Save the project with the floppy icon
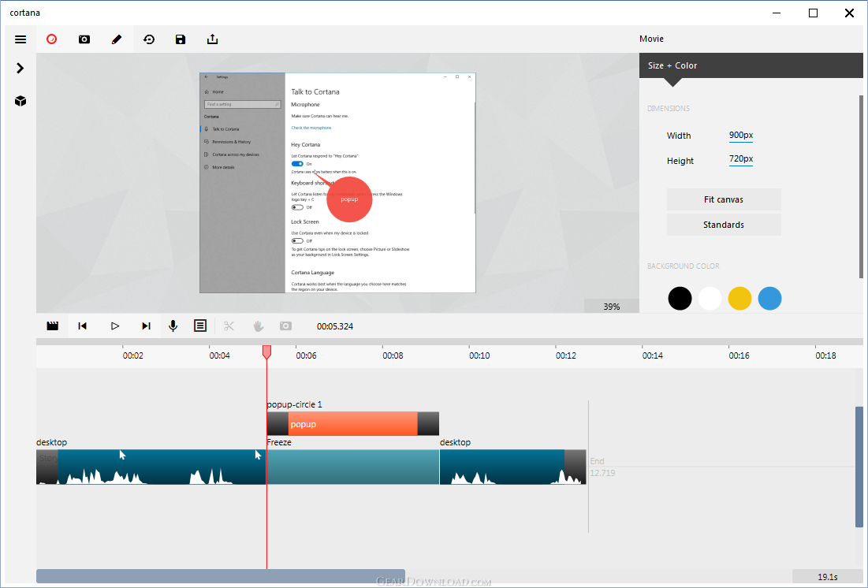Image resolution: width=868 pixels, height=588 pixels. pyautogui.click(x=181, y=39)
